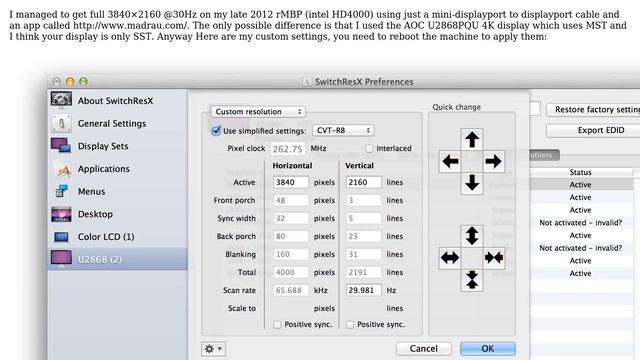Screen dimensions: 640x360
Task: Click the vertical Total lines field
Action: point(363,272)
